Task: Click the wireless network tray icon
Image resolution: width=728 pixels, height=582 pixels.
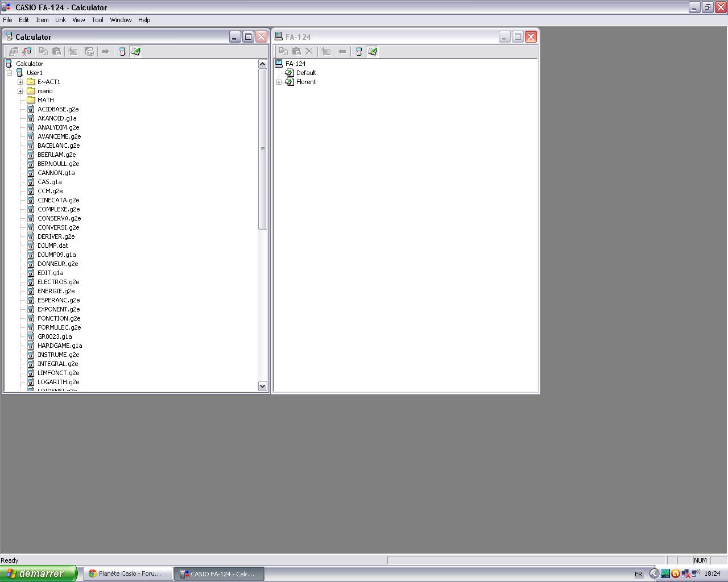Action: [695, 573]
